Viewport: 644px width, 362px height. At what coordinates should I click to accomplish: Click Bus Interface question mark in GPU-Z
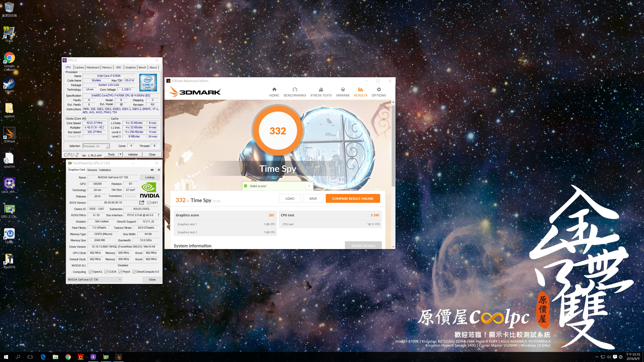click(x=158, y=215)
